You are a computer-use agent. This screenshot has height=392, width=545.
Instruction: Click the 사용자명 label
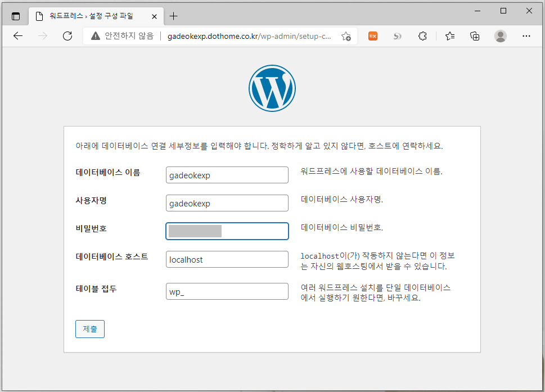(x=91, y=201)
